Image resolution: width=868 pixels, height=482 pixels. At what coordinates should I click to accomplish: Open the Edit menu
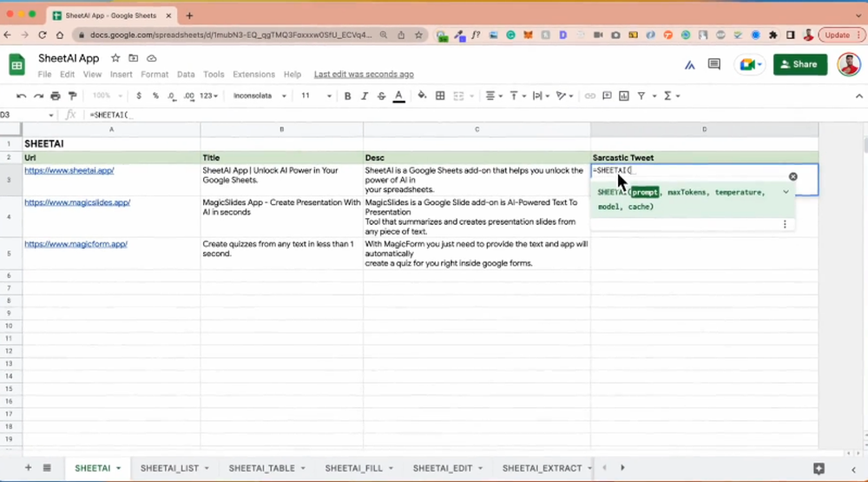(67, 74)
